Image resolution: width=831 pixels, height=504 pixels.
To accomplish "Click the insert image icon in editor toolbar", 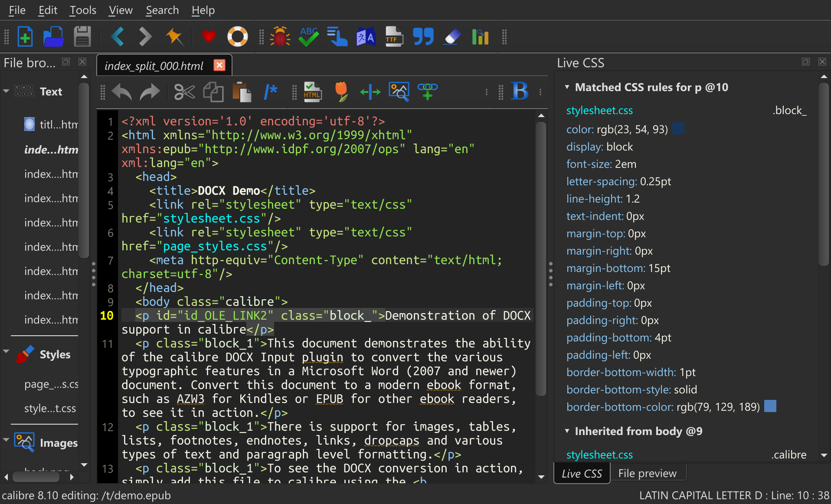I will (x=399, y=92).
